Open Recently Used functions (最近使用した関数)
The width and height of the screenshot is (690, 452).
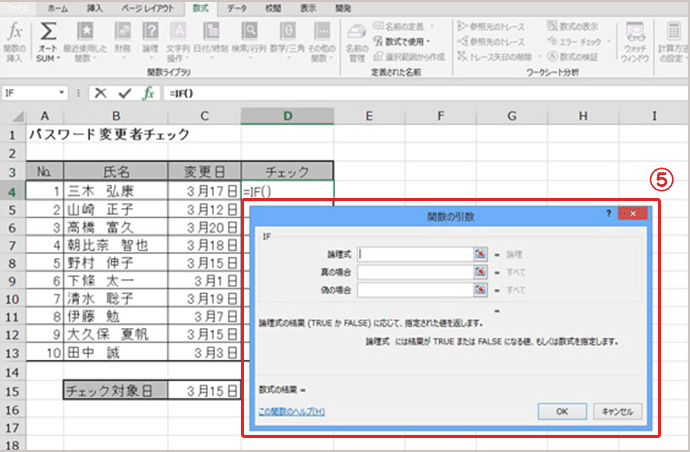[85, 42]
